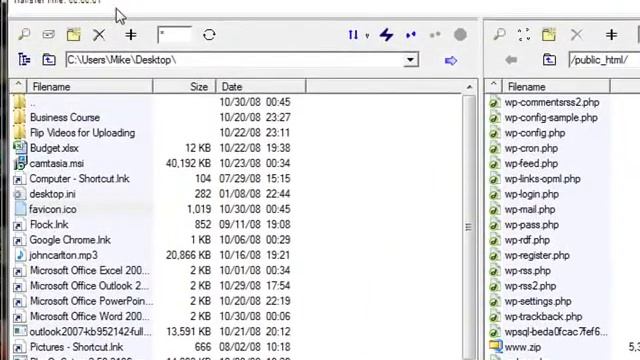
Task: Expand the local path dropdown arrow
Action: point(410,60)
